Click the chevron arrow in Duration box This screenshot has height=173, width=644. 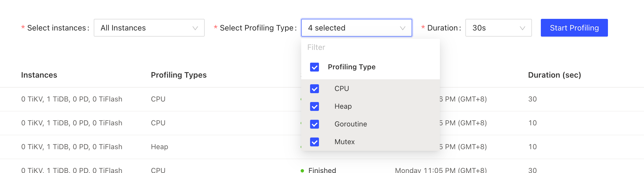pyautogui.click(x=522, y=28)
